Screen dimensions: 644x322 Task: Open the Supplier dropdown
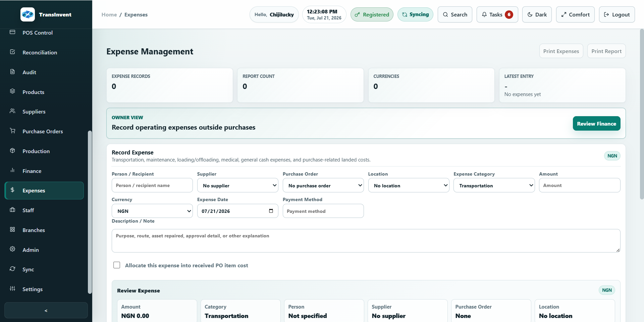(x=237, y=185)
